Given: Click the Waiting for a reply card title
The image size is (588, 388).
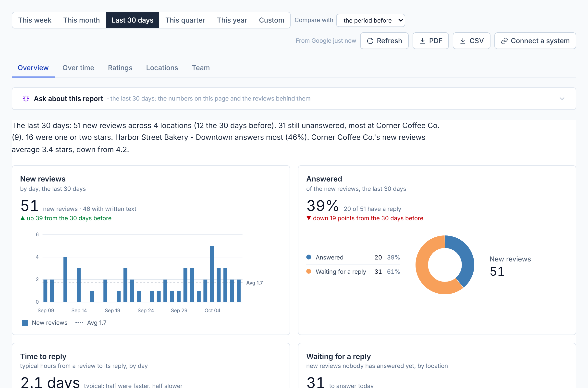Looking at the screenshot, I should [x=338, y=356].
